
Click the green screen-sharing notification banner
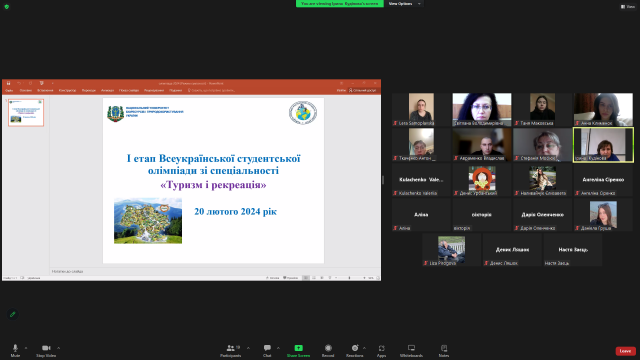[340, 4]
